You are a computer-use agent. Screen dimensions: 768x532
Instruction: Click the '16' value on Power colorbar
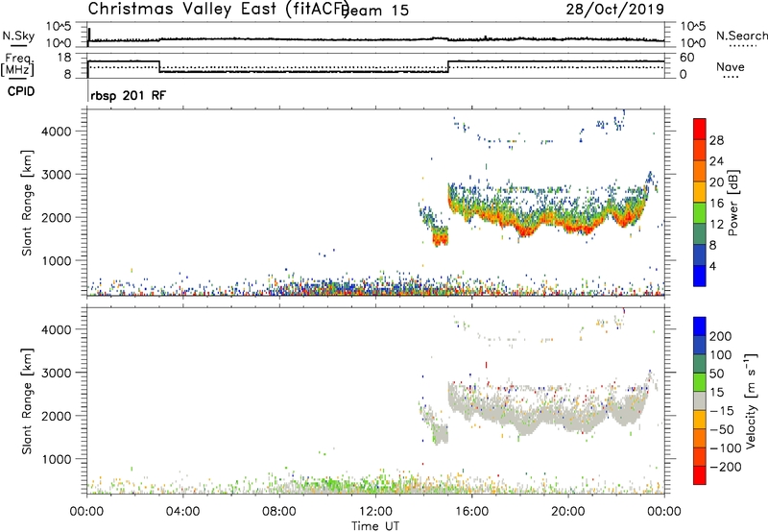[x=716, y=204]
